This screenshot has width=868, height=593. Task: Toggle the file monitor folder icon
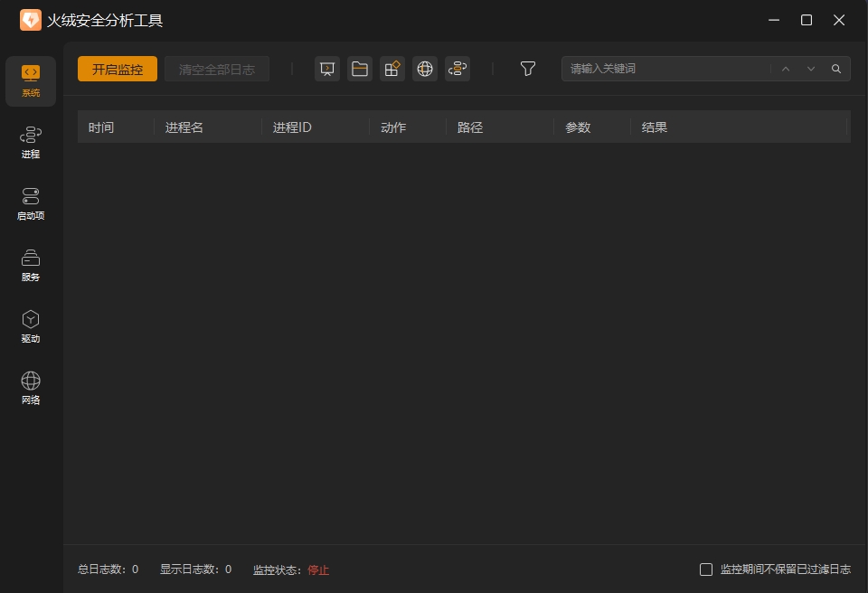(x=360, y=69)
